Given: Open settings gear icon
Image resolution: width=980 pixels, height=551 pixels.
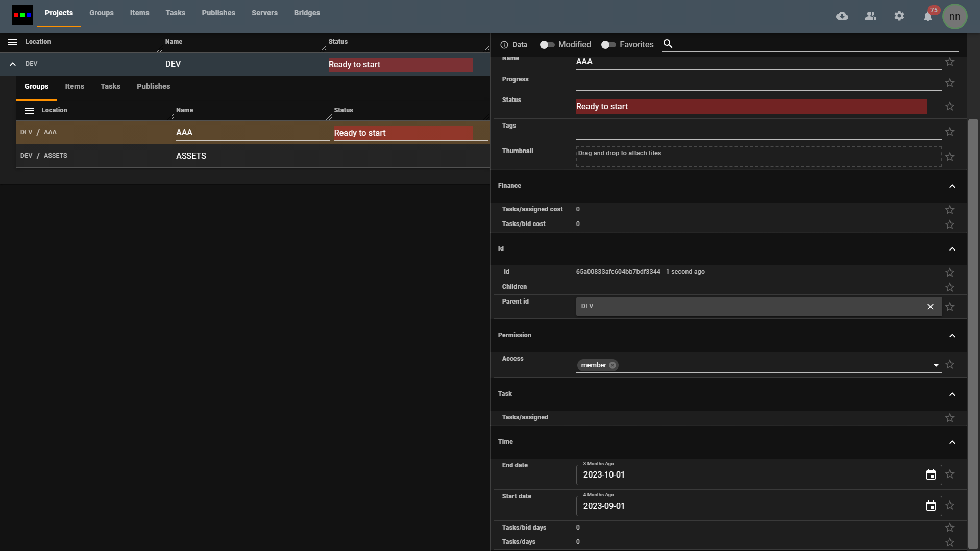Looking at the screenshot, I should pyautogui.click(x=899, y=16).
